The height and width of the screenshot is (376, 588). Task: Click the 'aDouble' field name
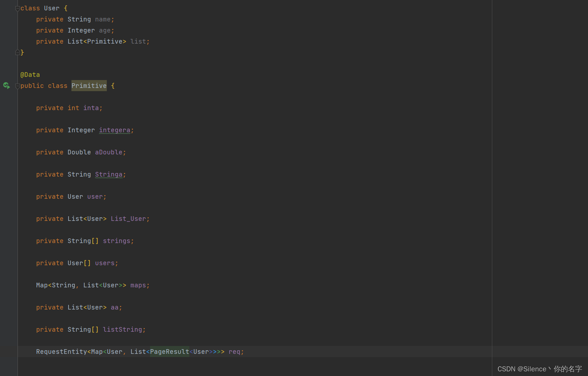pos(109,152)
